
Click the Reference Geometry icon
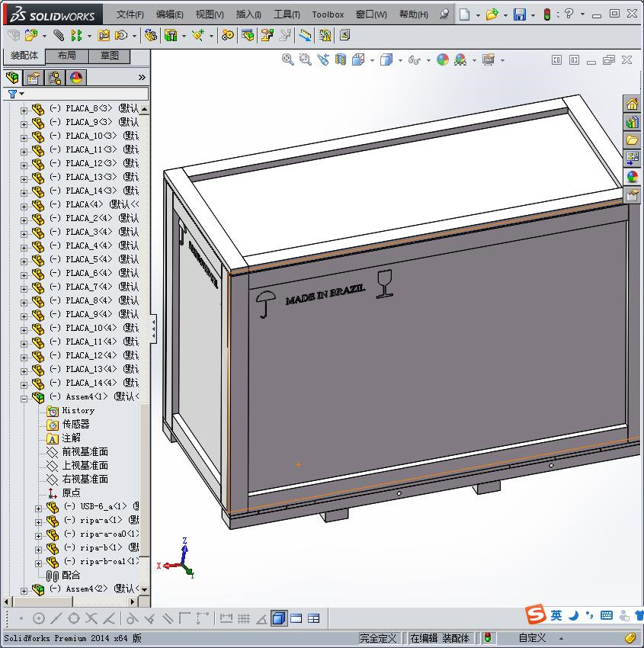[197, 36]
